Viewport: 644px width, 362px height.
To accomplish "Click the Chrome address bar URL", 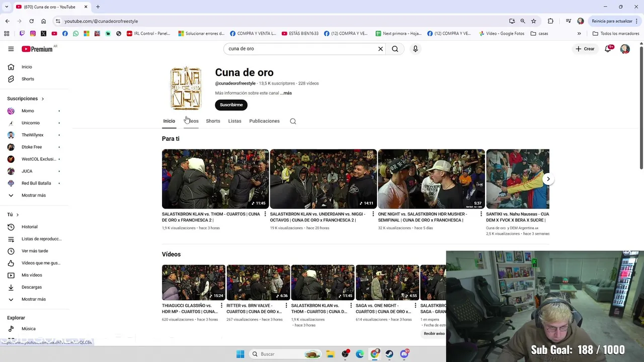I will (x=101, y=21).
